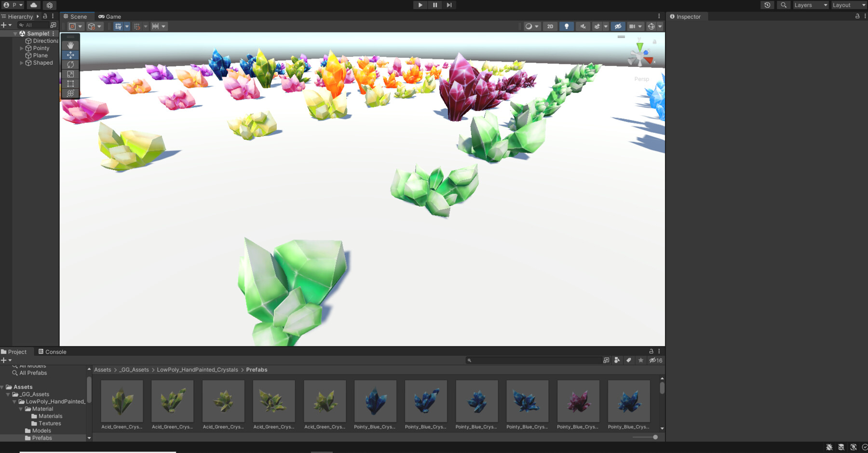Viewport: 868px width, 453px height.
Task: Toggle 2D view mode in the Scene view
Action: (550, 26)
